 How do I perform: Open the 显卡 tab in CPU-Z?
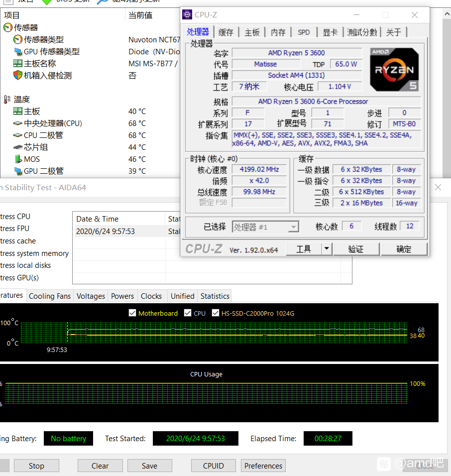[x=330, y=32]
